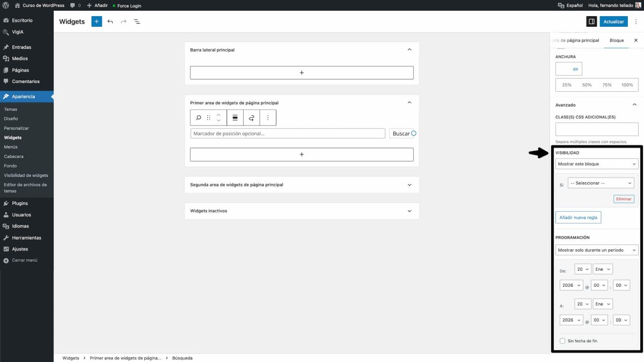Open the list view outline icon

137,22
